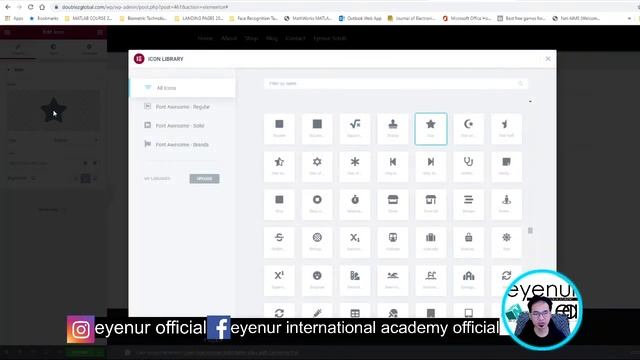Choose the Subway icon

point(393,242)
